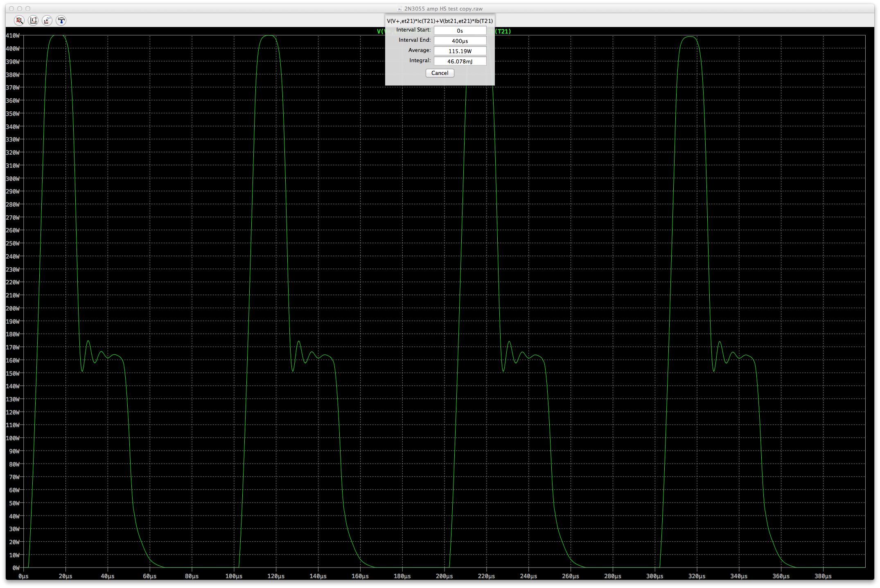
Task: Click the "Interval Start:" label
Action: (x=413, y=30)
